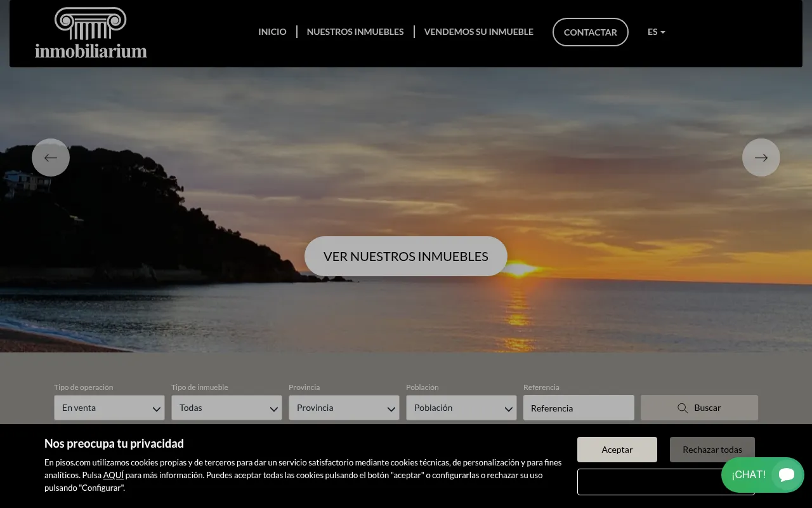
Task: Open the green ¡CHAT! bubble
Action: pos(763,475)
